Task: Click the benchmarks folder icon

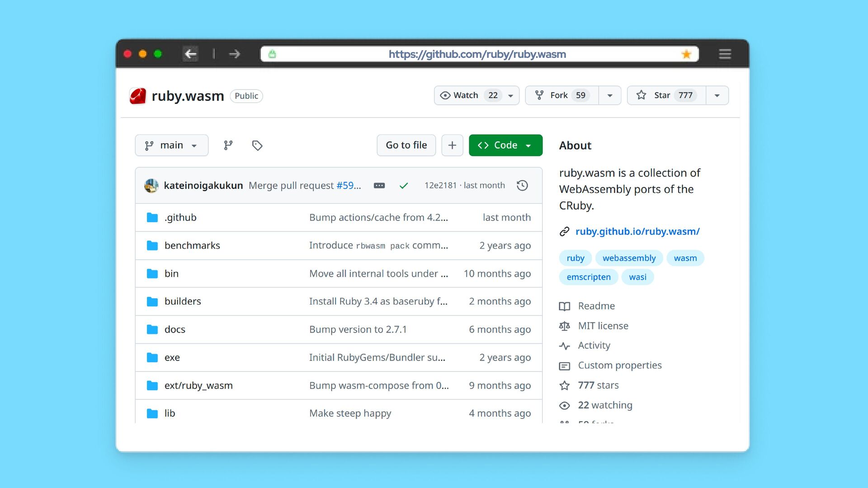Action: 152,246
